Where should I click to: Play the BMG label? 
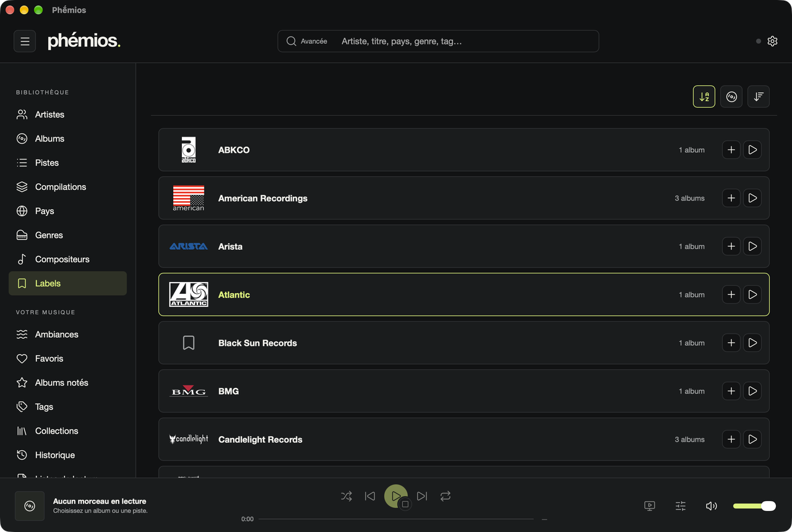752,391
